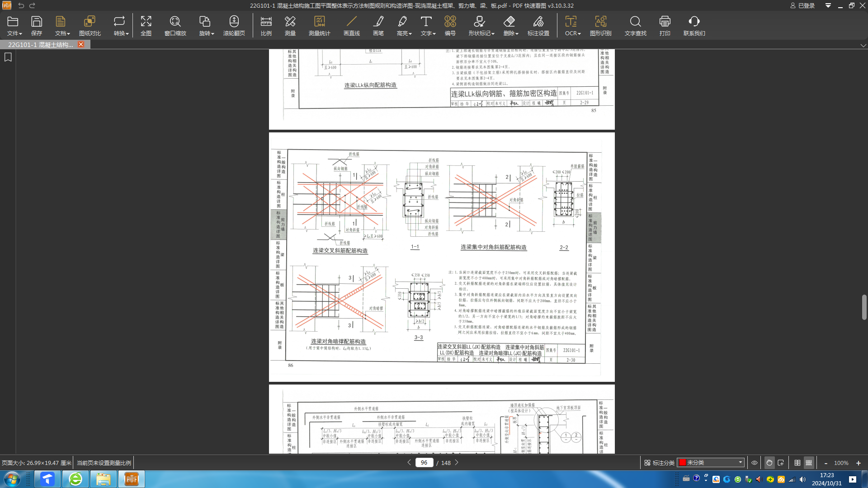Expand the 文件 dropdown arrow
Image resolution: width=868 pixels, height=488 pixels.
(20, 34)
